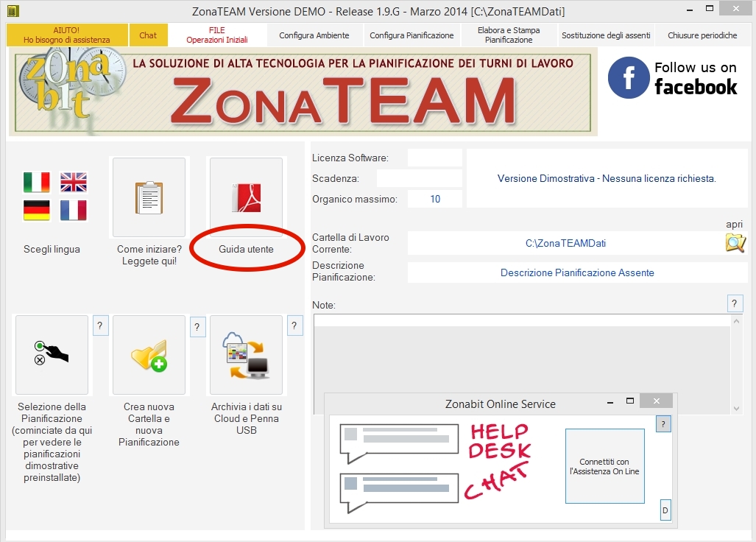This screenshot has width=756, height=542.
Task: Select the British flag language
Action: pyautogui.click(x=74, y=183)
